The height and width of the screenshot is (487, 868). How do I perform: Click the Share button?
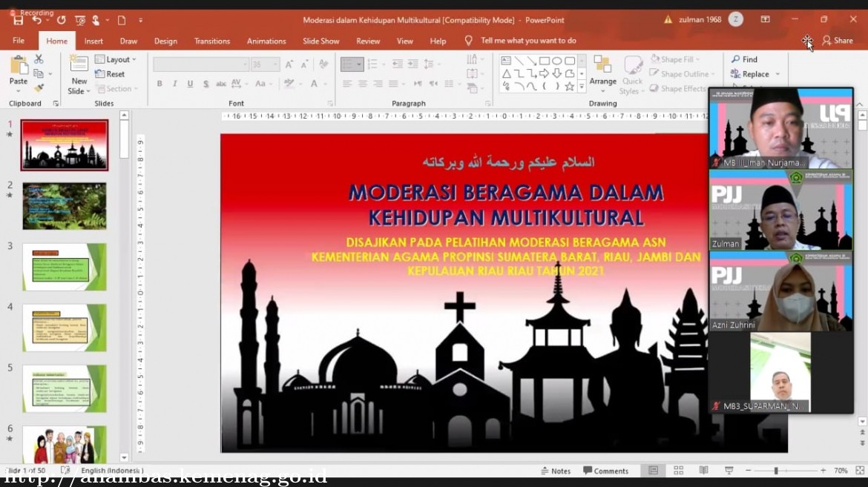[838, 41]
